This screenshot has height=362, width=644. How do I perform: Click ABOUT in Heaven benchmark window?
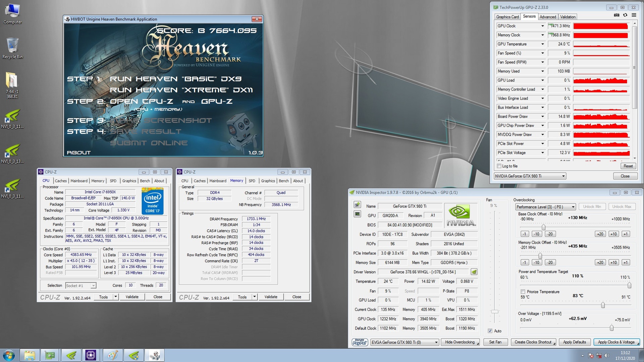tap(79, 153)
